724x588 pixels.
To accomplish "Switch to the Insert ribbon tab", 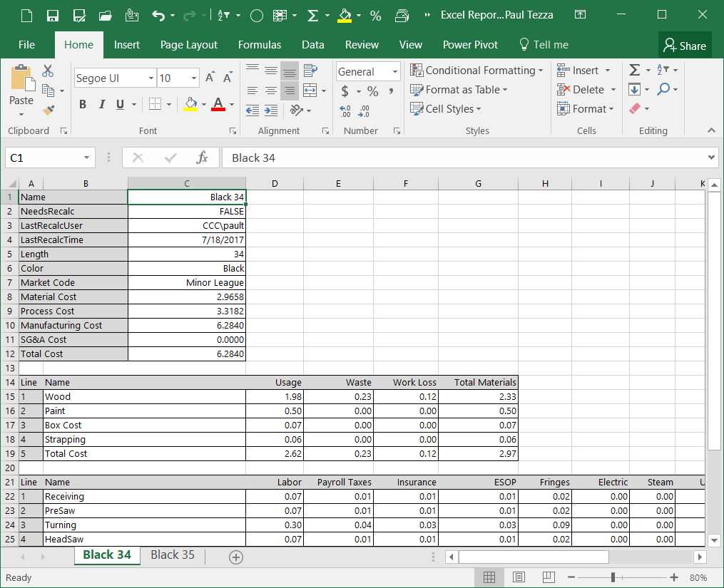I will [126, 45].
